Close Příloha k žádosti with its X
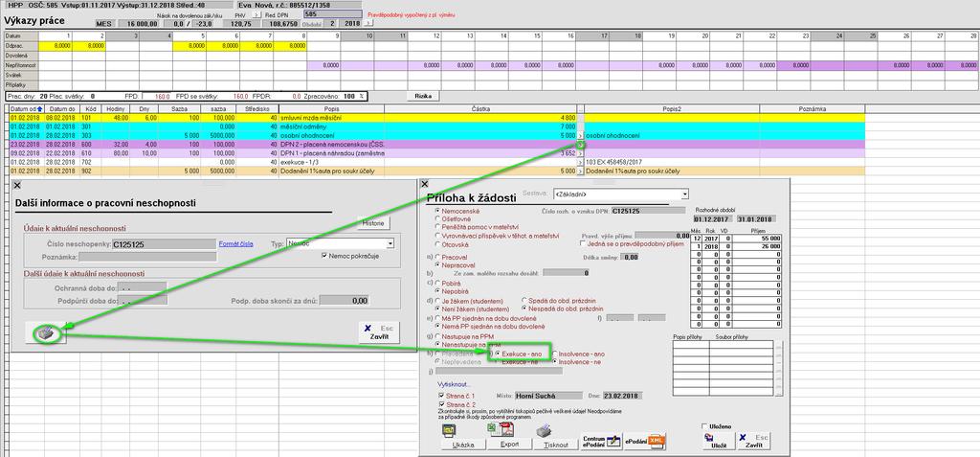The width and height of the screenshot is (980, 457). tap(425, 184)
